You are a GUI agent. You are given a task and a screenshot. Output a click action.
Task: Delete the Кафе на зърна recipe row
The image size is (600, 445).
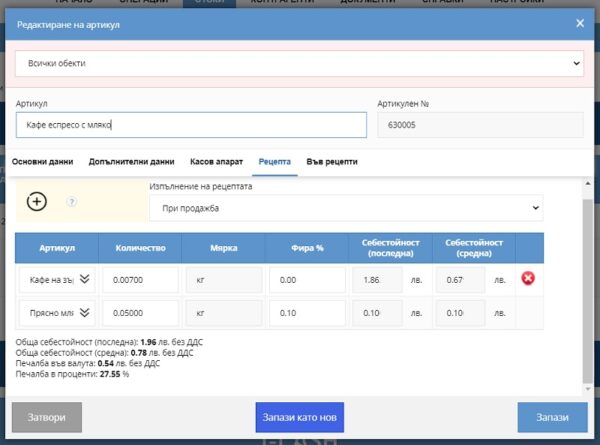pos(528,278)
